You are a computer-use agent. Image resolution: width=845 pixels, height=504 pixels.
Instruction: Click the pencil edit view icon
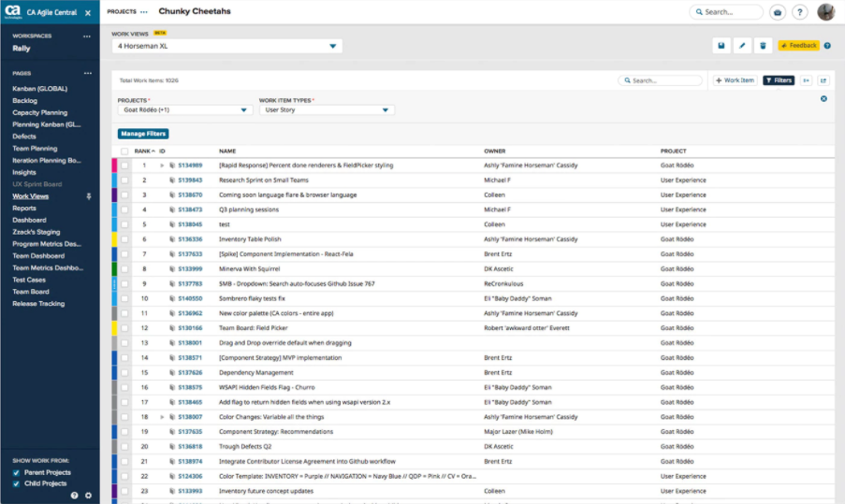(x=742, y=45)
